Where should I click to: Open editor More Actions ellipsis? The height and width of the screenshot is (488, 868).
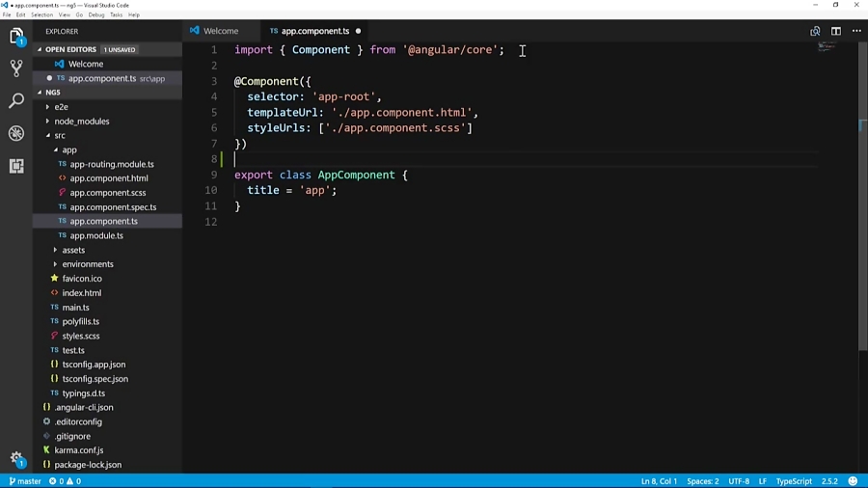pos(856,31)
